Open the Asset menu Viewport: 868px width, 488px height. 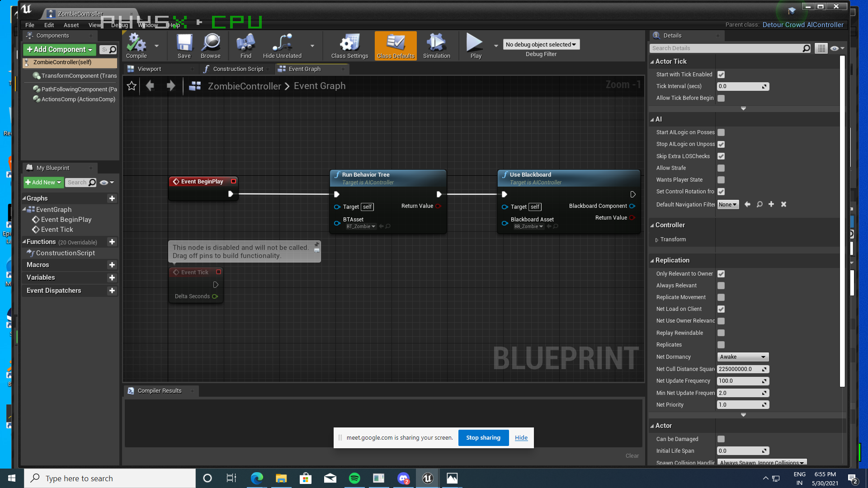tap(71, 25)
